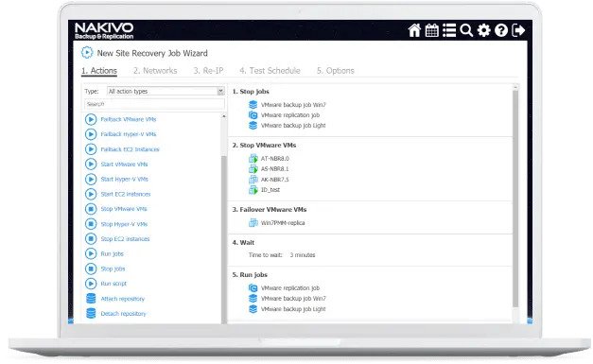Click VMware backup job Win7 stack icon under Stop jobs
This screenshot has height=364, width=593.
point(253,105)
